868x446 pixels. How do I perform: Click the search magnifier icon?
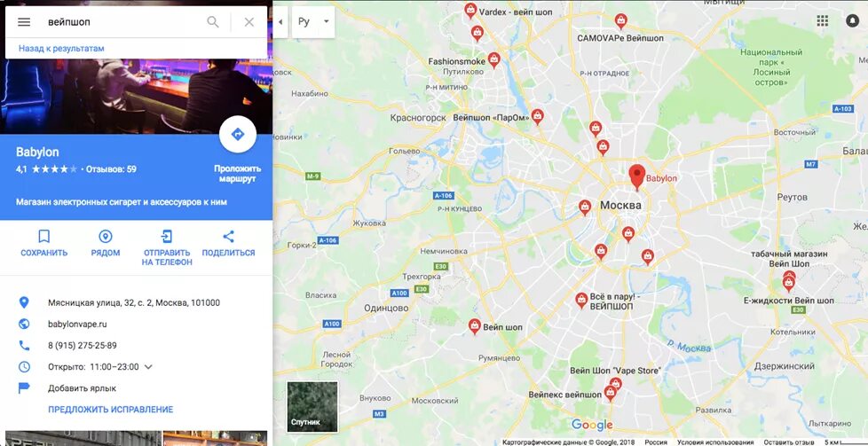coord(213,22)
